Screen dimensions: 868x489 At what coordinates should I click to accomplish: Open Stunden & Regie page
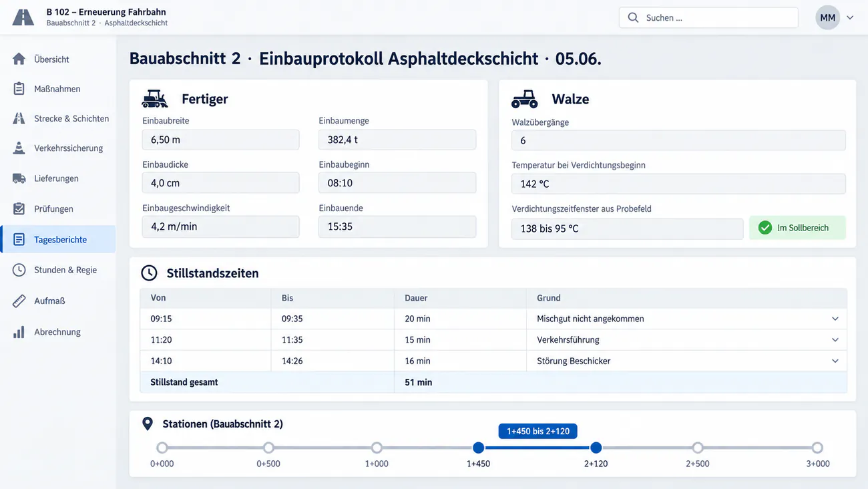click(x=57, y=270)
